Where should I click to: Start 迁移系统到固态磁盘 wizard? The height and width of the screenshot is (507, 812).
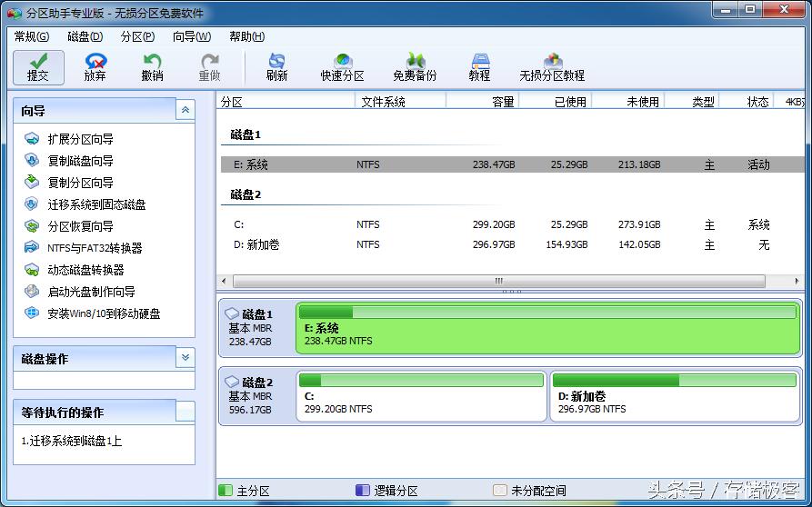tap(96, 204)
